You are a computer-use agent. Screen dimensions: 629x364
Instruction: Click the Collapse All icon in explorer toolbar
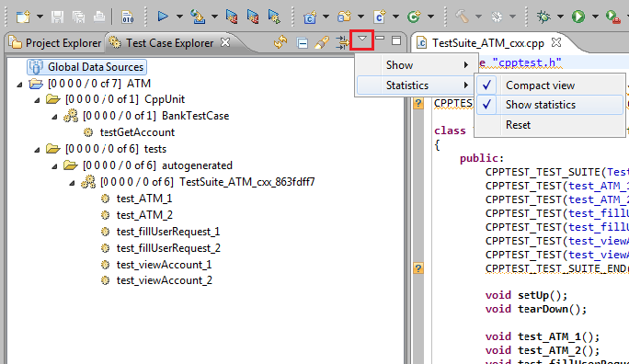[302, 42]
